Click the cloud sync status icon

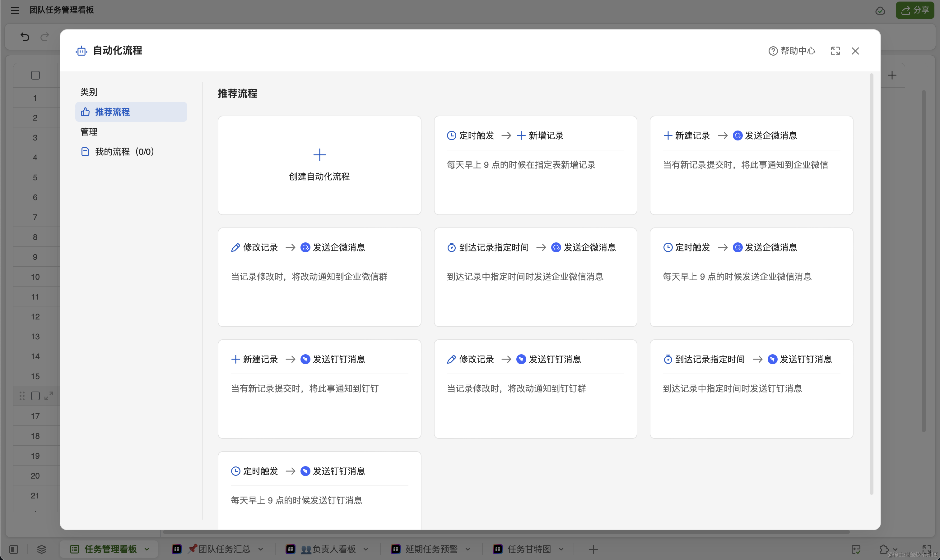pos(880,11)
